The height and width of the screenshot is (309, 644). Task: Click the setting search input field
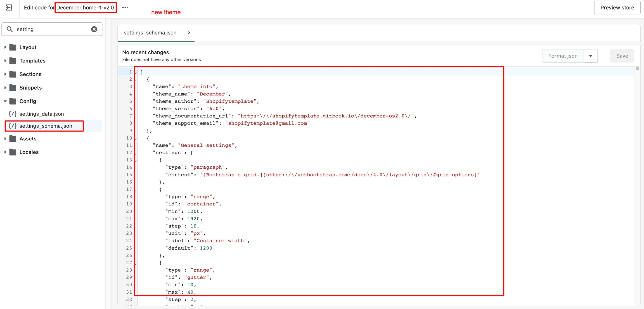(x=52, y=29)
